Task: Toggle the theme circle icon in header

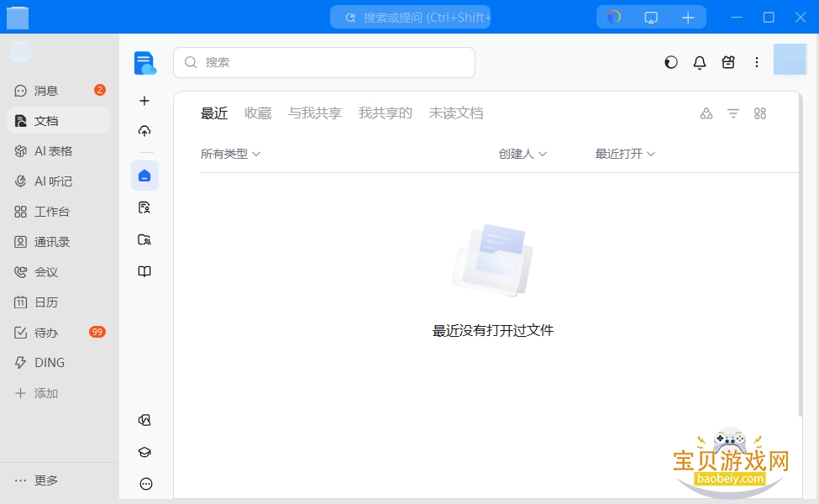Action: click(671, 63)
